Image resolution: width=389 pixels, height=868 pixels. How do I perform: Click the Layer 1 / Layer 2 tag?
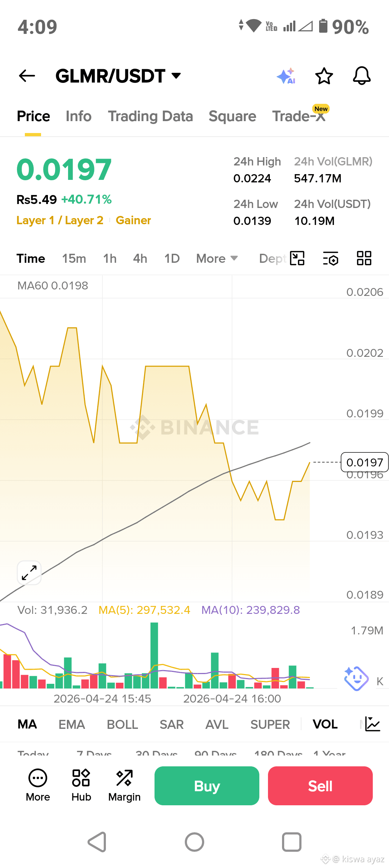pos(60,220)
